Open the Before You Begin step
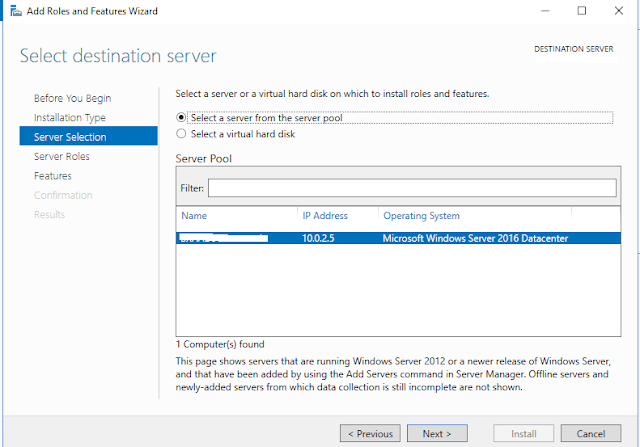The image size is (640, 447). (72, 98)
